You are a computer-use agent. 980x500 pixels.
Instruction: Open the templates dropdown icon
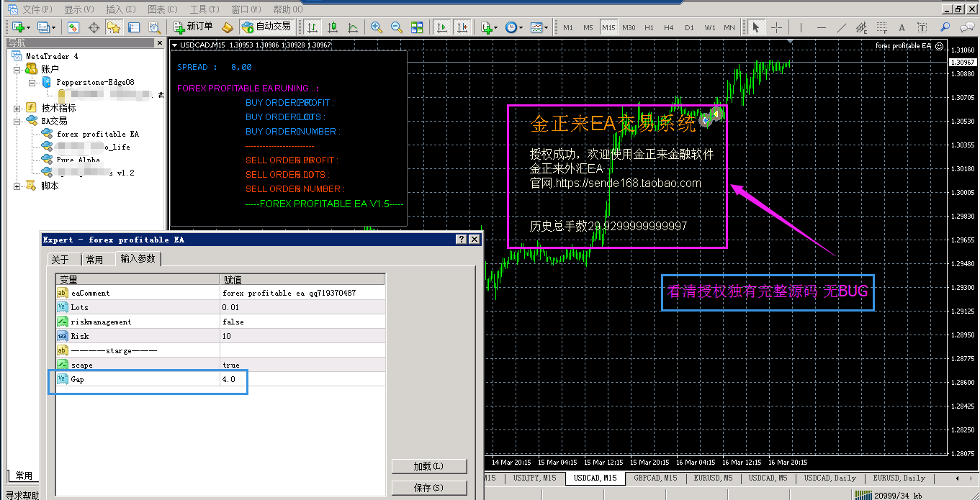point(539,27)
